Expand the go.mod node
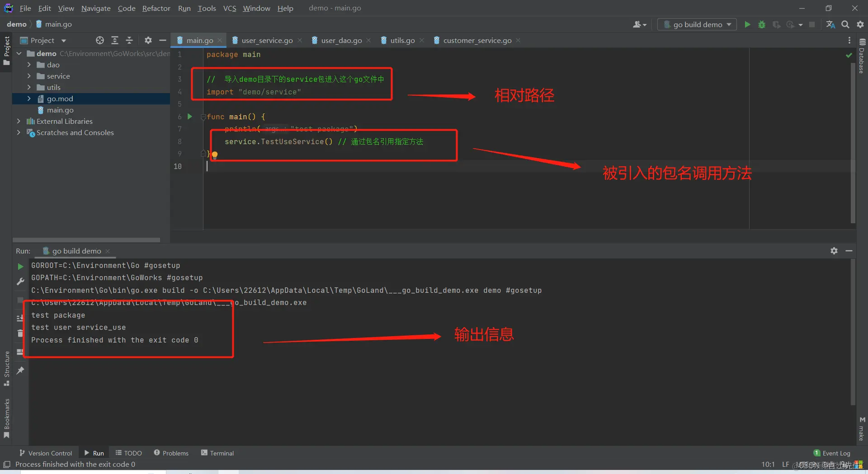 coord(29,99)
